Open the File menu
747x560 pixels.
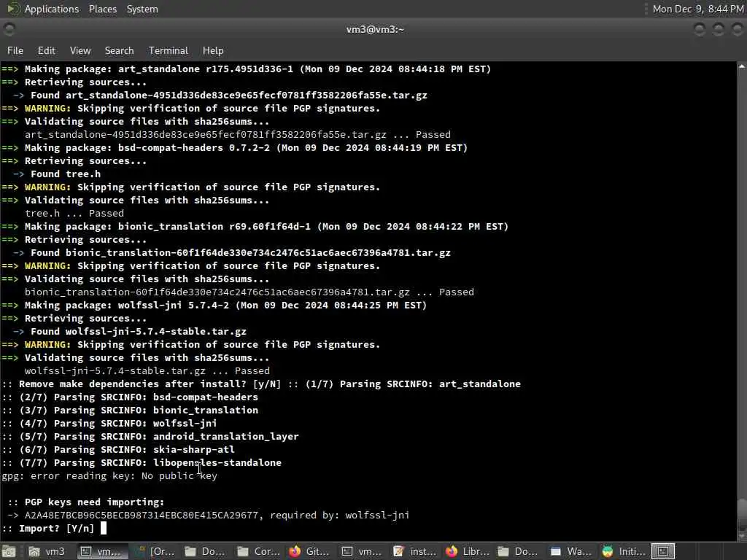(15, 50)
